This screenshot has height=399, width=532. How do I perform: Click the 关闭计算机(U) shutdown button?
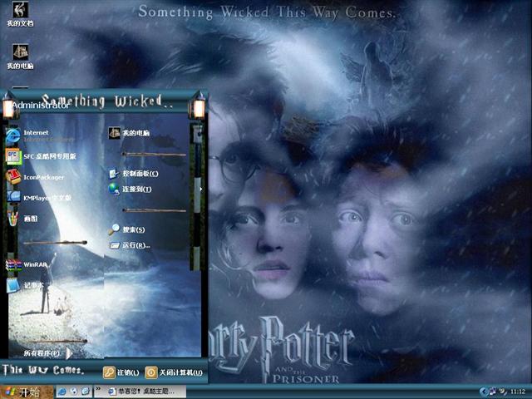174,372
